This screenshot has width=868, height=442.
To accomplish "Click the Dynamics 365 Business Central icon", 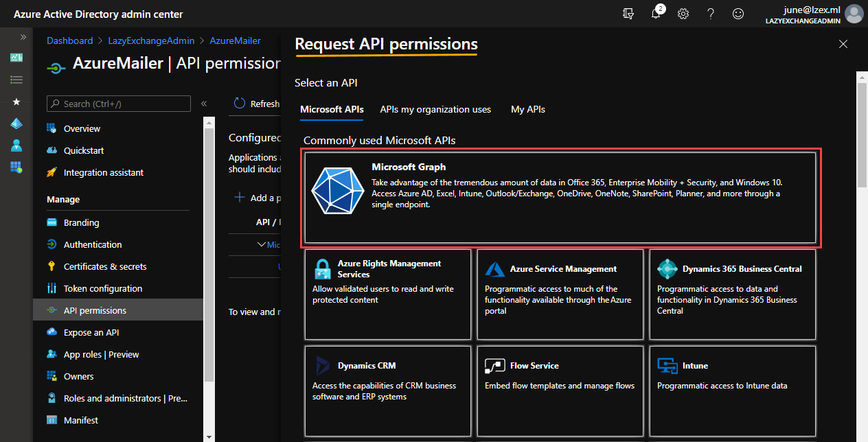I will coord(667,268).
